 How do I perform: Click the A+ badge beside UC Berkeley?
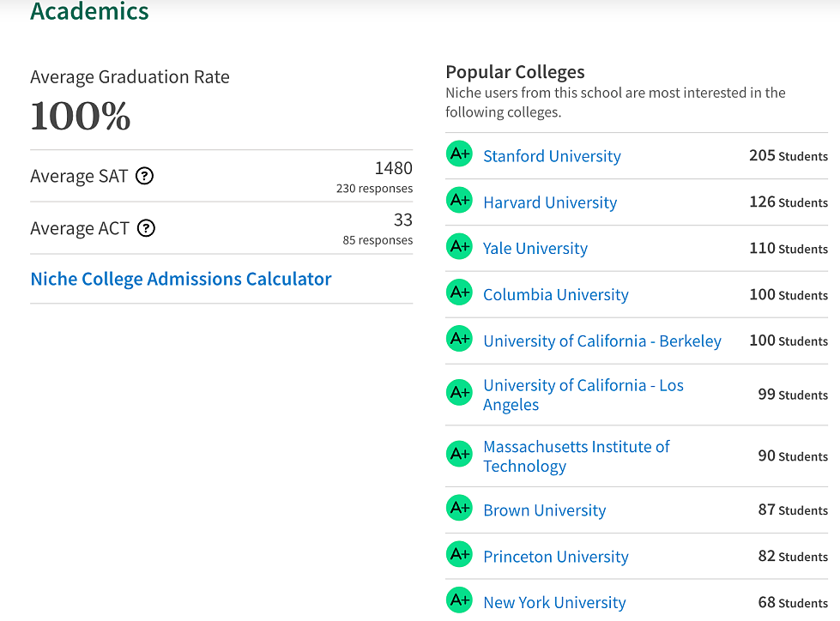[459, 338]
